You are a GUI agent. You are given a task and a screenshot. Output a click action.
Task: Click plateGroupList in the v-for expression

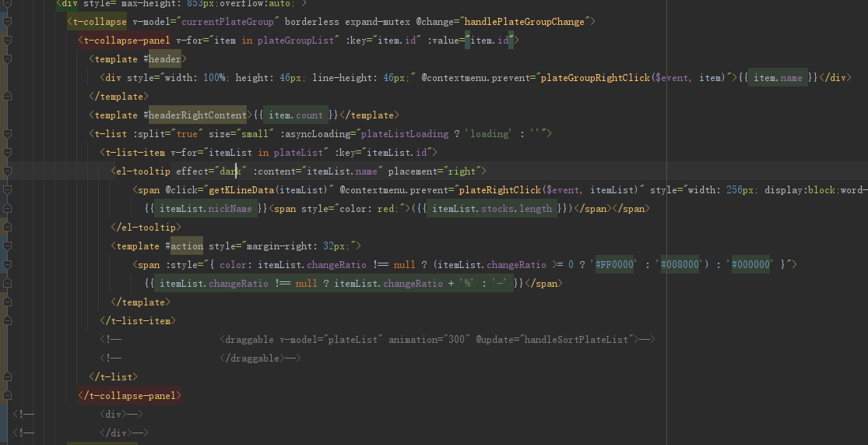[x=296, y=41]
